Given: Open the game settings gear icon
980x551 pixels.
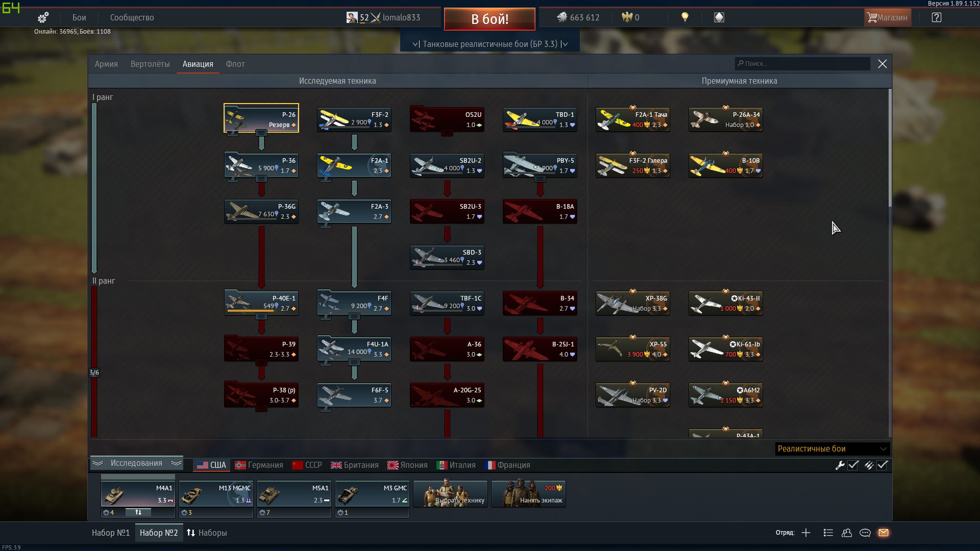Looking at the screenshot, I should 43,18.
